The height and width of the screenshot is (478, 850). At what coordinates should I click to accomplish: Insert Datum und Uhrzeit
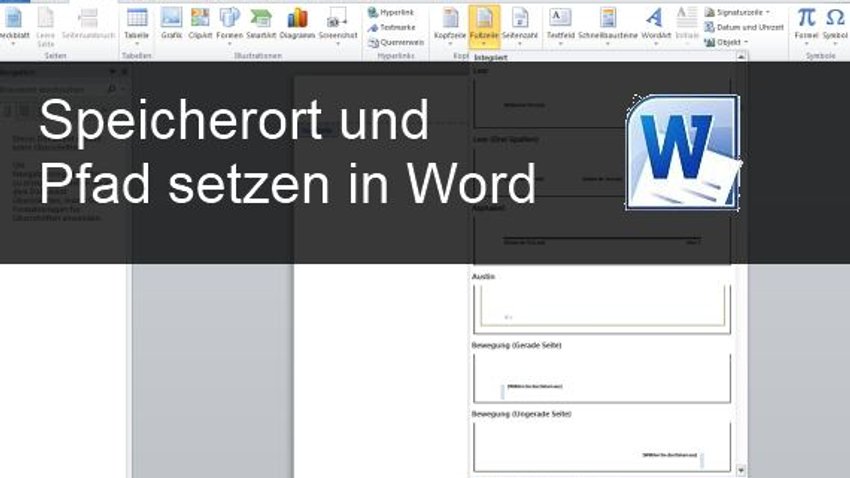click(744, 27)
